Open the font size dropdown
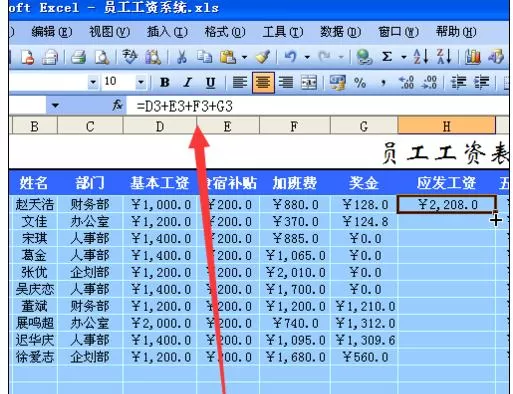 [x=141, y=82]
